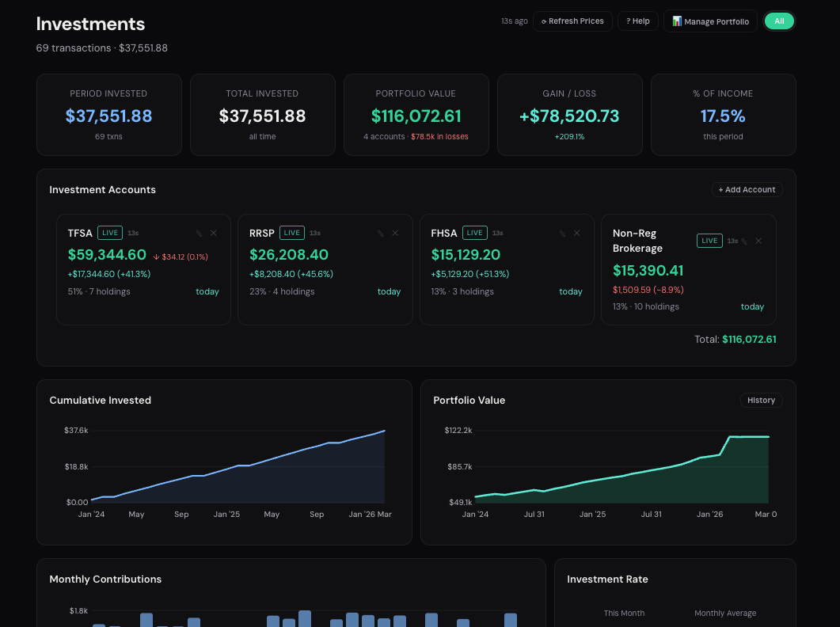Click the refresh icon beside Refresh Prices
This screenshot has height=627, width=840.
544,21
